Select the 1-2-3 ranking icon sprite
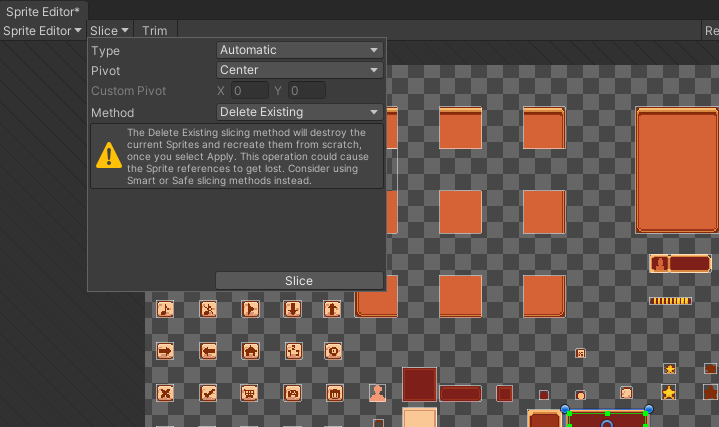This screenshot has height=427, width=719. tap(293, 351)
